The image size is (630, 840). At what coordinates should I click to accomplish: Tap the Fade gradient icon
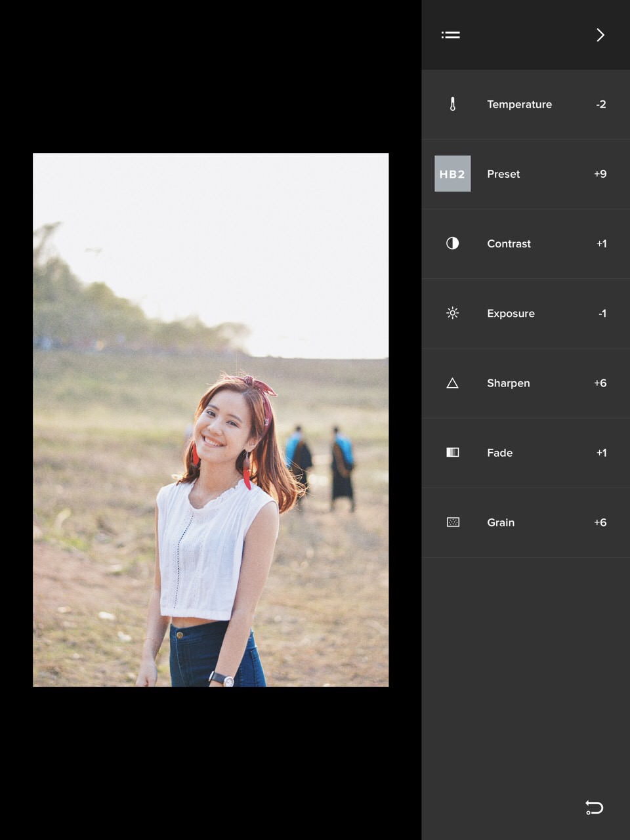click(x=452, y=453)
